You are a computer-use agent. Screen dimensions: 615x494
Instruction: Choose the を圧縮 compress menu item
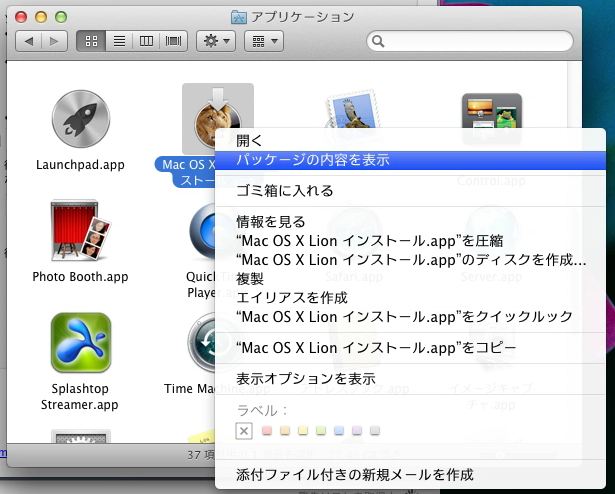coord(410,241)
